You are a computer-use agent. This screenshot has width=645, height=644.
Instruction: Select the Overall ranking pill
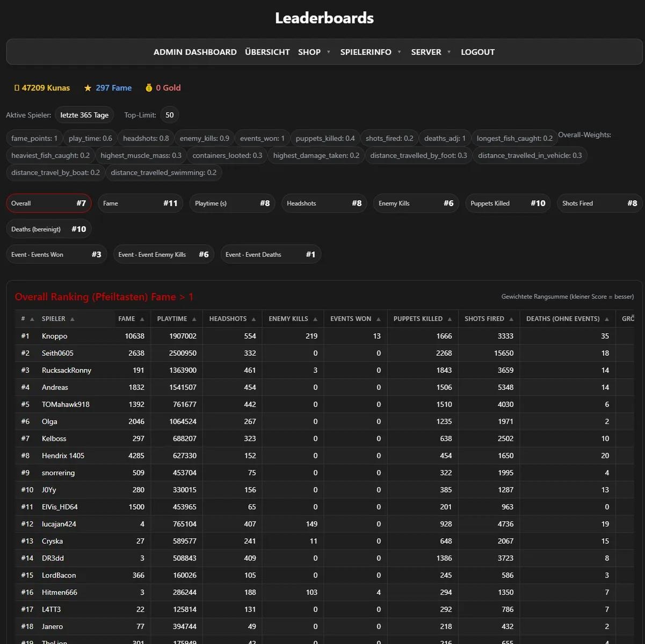click(x=49, y=203)
